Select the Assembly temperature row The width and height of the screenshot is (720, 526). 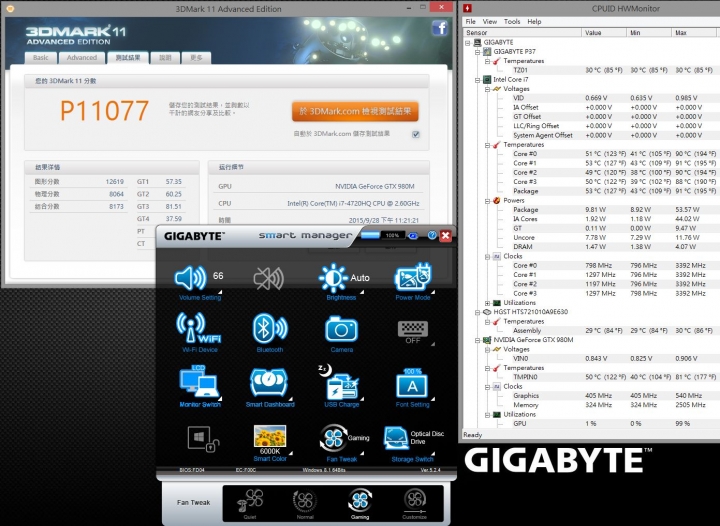[x=614, y=330]
